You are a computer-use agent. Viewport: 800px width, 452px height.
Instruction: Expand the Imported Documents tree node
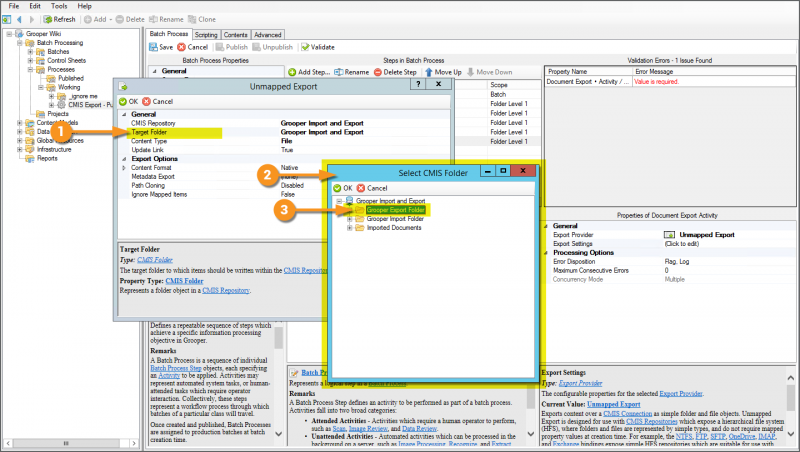(348, 228)
